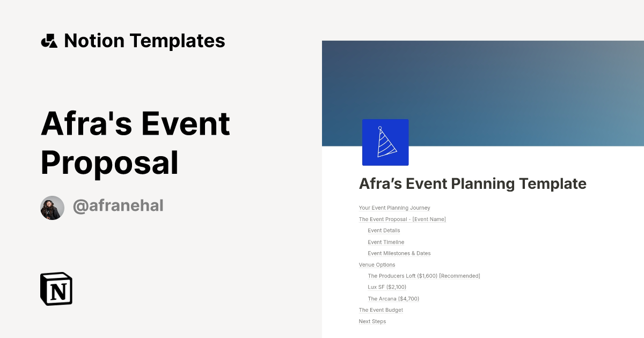The image size is (644, 338).
Task: Open Your Event Planning Journey link
Action: pyautogui.click(x=394, y=208)
